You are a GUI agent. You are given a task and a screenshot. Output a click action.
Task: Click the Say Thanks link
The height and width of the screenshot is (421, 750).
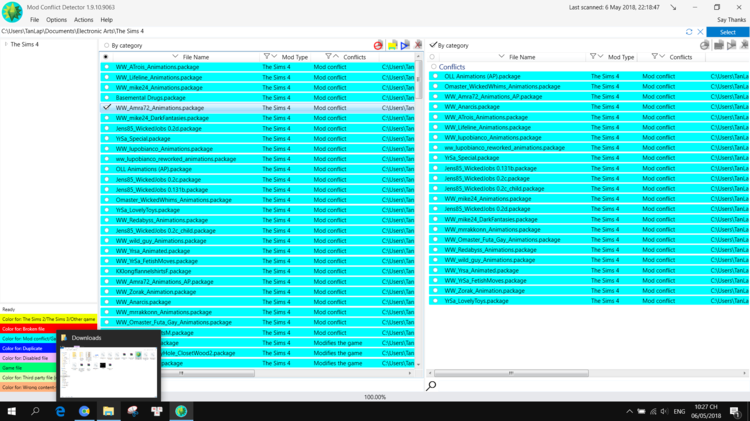731,20
